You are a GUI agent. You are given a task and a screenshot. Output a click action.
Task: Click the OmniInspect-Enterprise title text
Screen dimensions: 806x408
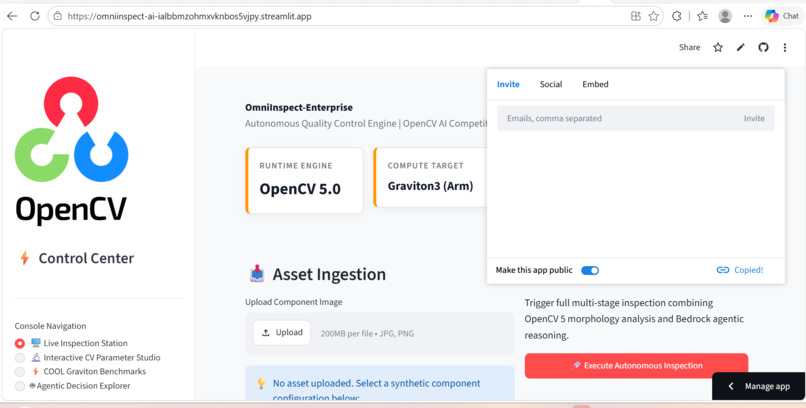299,107
